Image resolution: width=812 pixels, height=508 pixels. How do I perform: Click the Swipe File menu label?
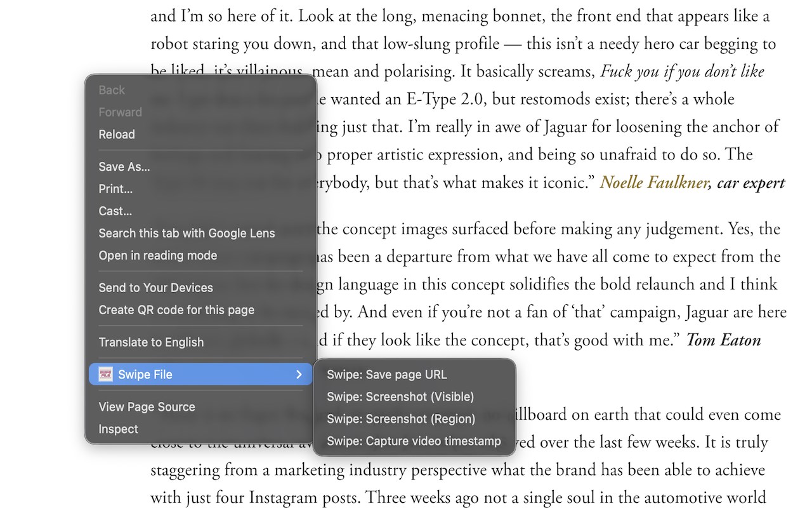coord(145,375)
